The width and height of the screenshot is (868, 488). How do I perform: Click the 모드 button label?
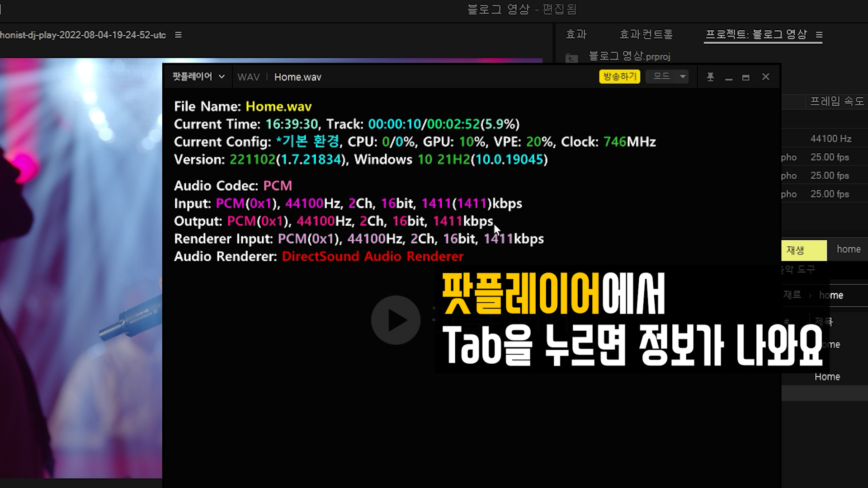pyautogui.click(x=661, y=77)
